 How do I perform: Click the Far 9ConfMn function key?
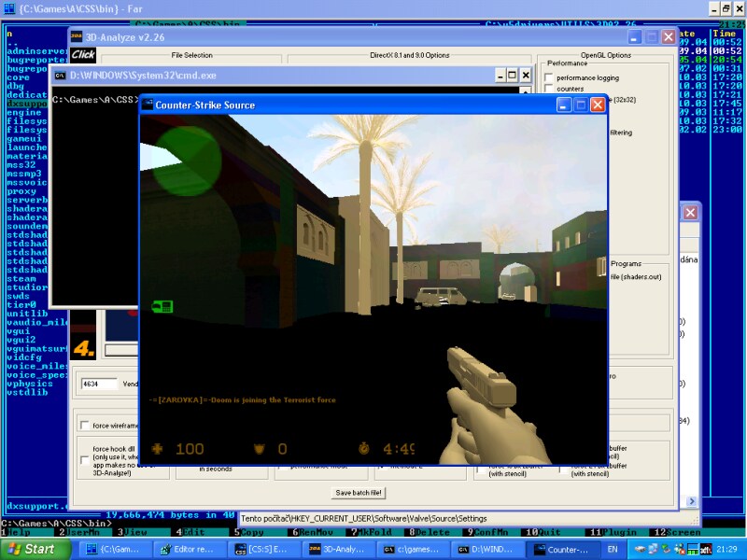pyautogui.click(x=487, y=532)
